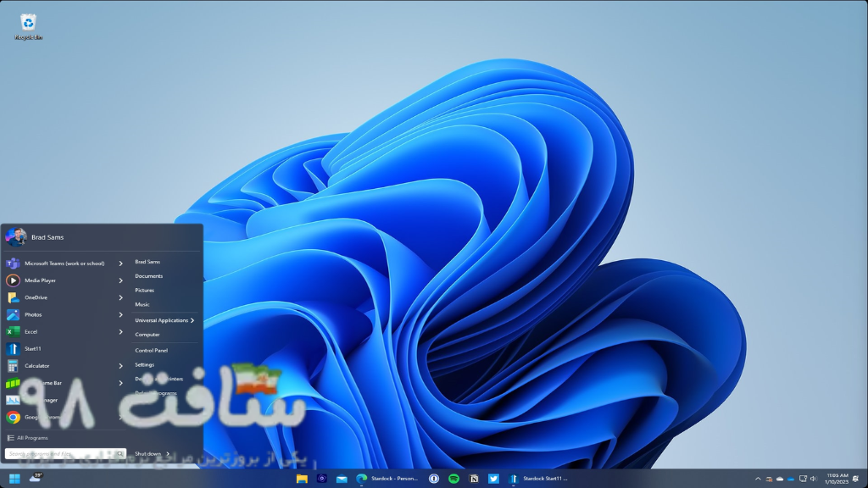Screen dimensions: 868x488
Task: Show All Programs list
Action: click(x=28, y=438)
